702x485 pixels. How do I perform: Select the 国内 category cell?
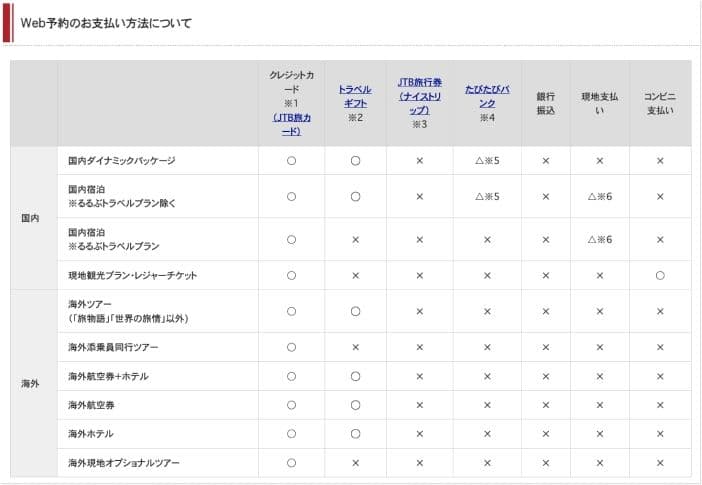point(30,218)
